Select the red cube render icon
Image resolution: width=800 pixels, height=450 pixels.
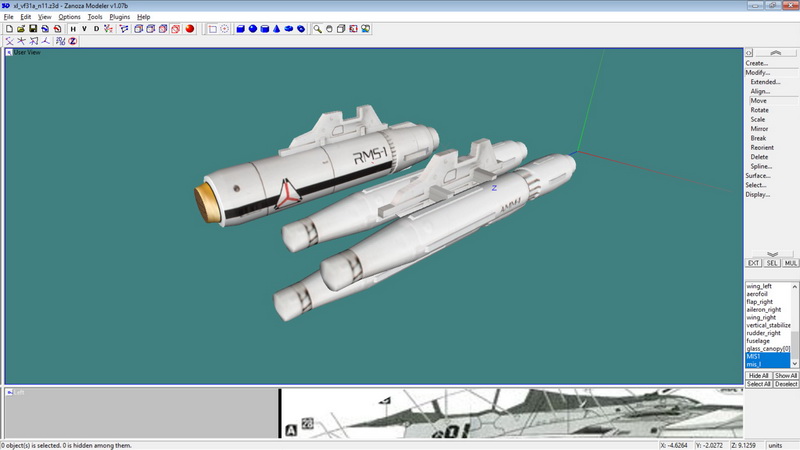coord(176,29)
